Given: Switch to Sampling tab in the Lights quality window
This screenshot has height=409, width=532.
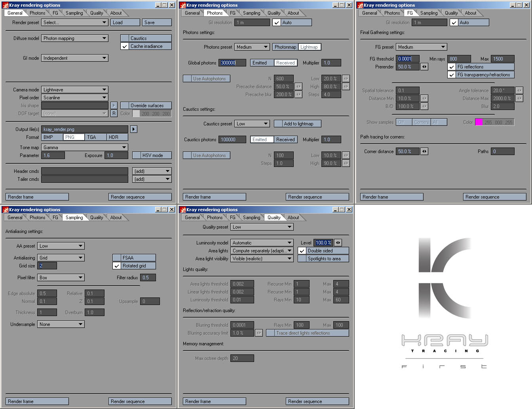Looking at the screenshot, I should click(x=252, y=218).
